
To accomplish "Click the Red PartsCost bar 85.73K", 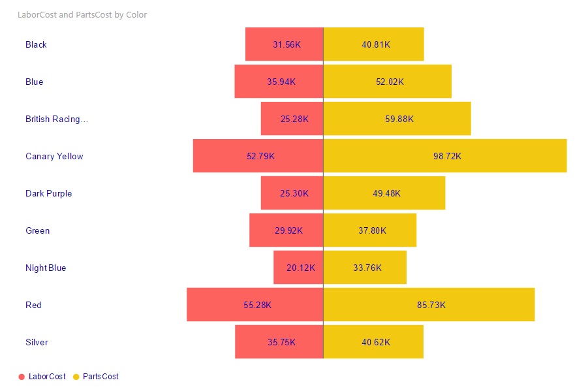I will coord(429,305).
